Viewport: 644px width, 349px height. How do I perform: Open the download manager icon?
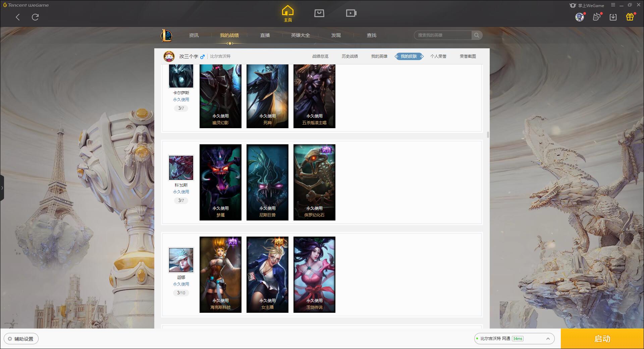click(x=613, y=17)
